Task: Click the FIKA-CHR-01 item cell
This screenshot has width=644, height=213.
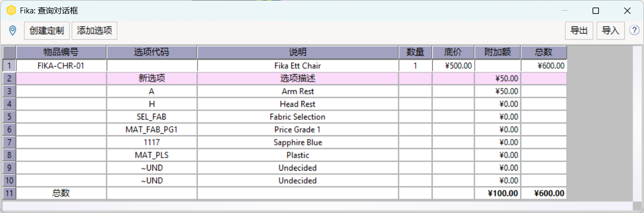Action: coord(61,65)
